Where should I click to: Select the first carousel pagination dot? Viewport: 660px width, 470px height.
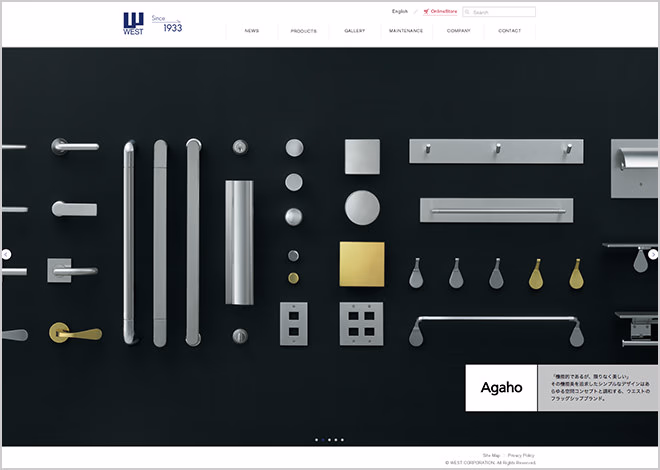(317, 439)
